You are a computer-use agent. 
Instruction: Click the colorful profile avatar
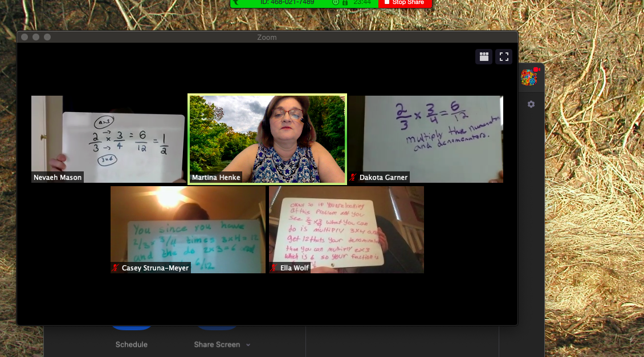(x=529, y=77)
